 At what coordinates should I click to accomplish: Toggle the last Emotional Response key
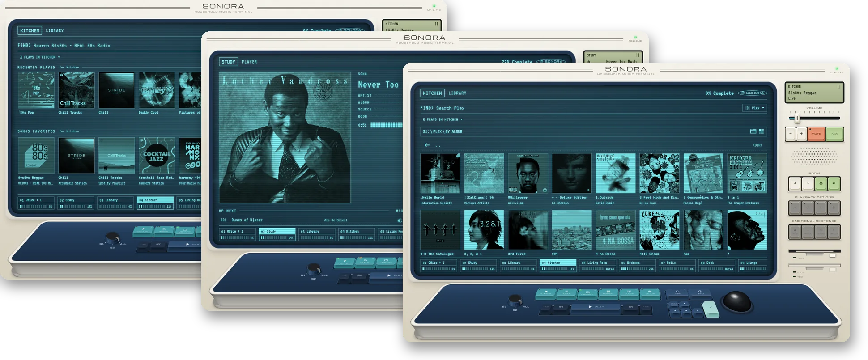pyautogui.click(x=834, y=232)
